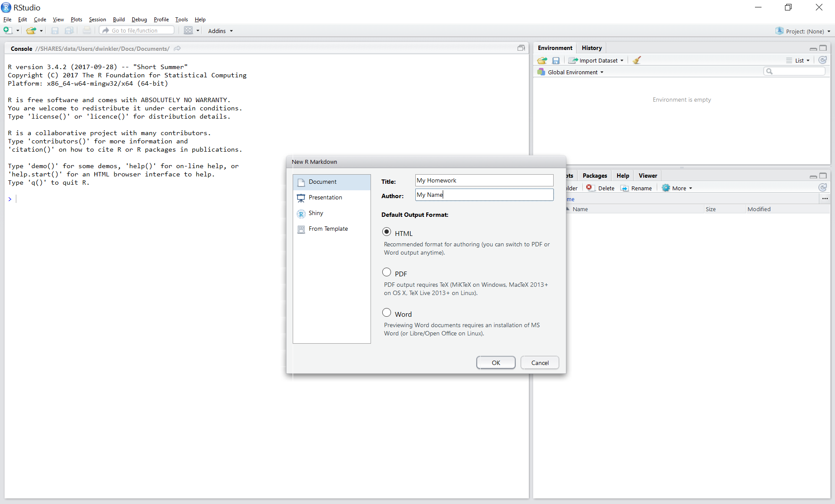Image resolution: width=835 pixels, height=504 pixels.
Task: Click the clear environment broom icon
Action: point(637,60)
